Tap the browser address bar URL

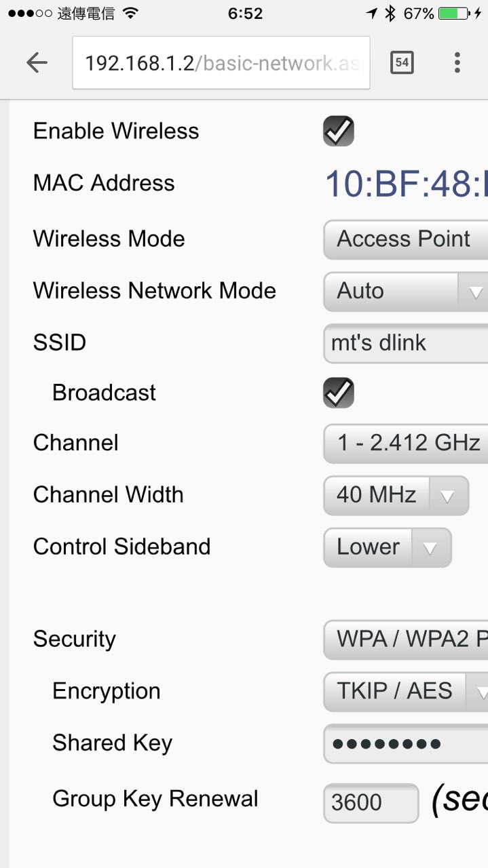click(x=221, y=63)
